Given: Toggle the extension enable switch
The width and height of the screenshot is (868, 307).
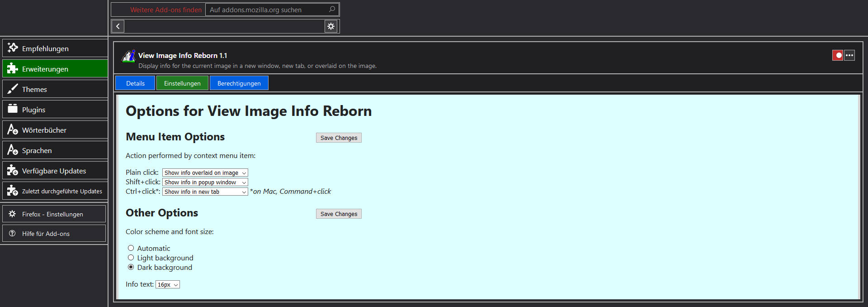Looking at the screenshot, I should coord(838,55).
